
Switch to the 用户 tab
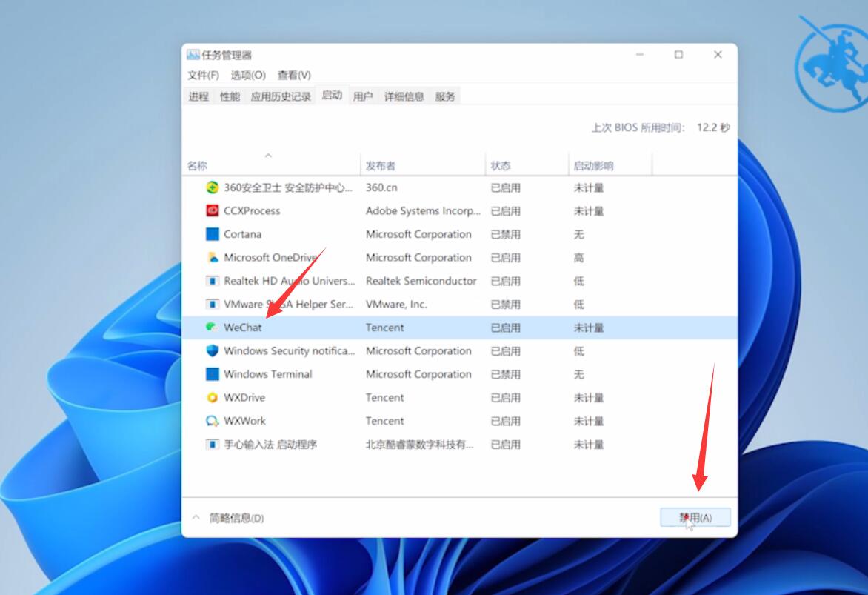point(363,96)
